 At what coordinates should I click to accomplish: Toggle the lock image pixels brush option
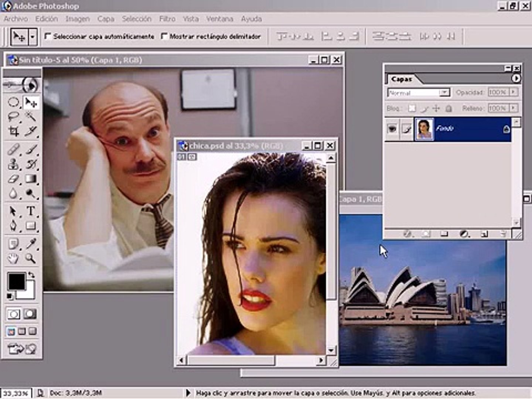[425, 108]
